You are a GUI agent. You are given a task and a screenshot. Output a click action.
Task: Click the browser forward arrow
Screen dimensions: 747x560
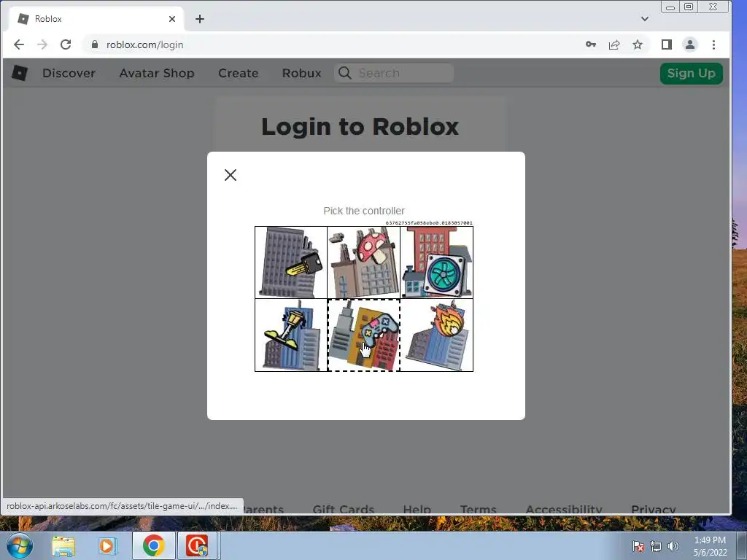tap(42, 44)
